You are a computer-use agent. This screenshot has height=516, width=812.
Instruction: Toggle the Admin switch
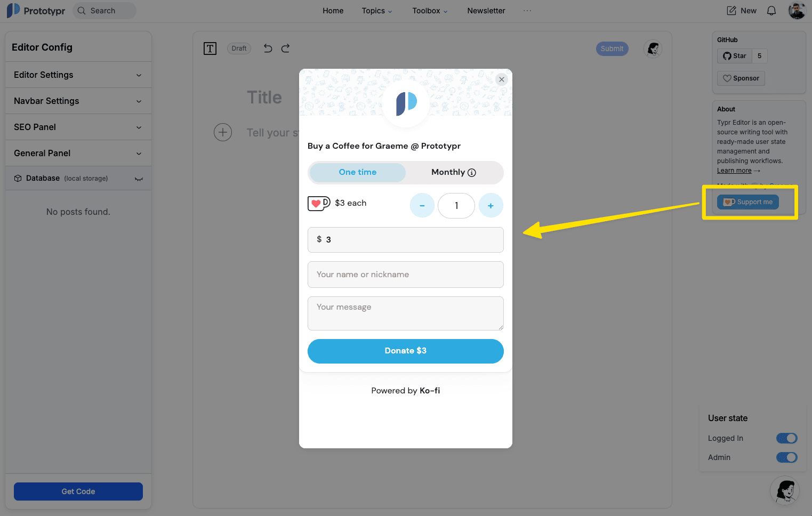pos(787,457)
